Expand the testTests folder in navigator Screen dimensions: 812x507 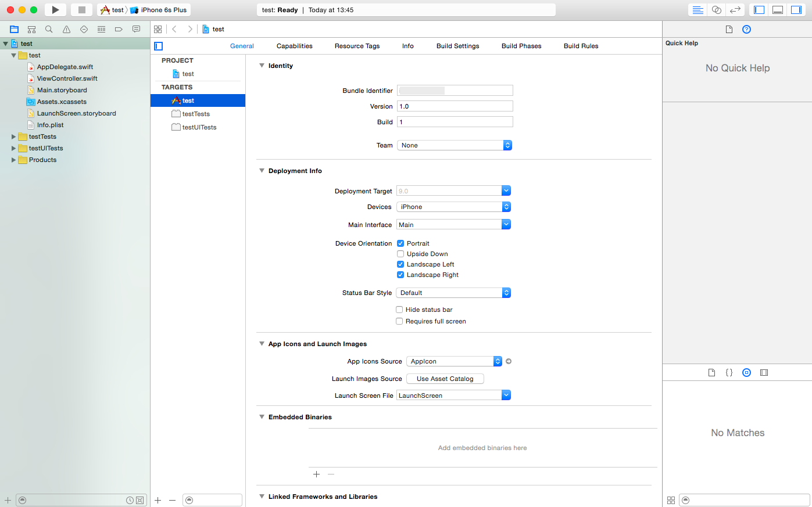[13, 136]
